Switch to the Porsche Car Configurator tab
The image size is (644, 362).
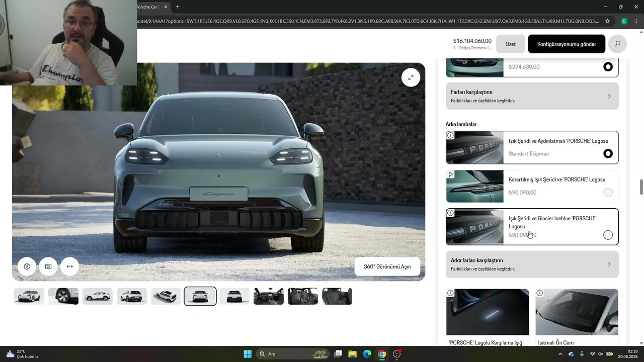click(x=153, y=7)
